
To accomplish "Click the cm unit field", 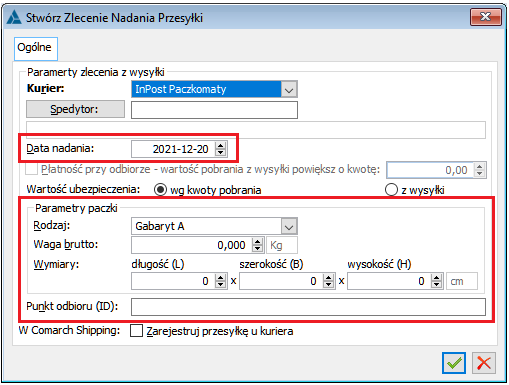I will click(462, 281).
